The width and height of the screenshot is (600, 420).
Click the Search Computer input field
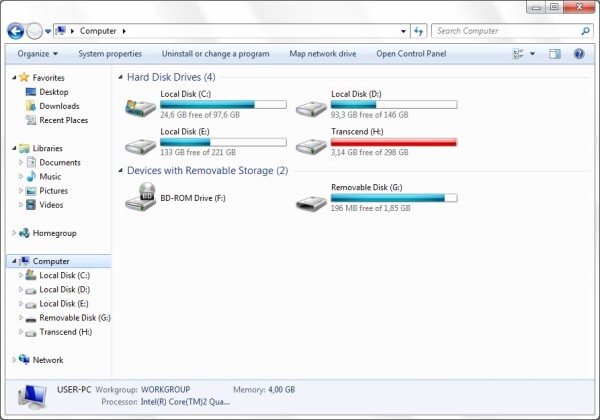coord(507,31)
